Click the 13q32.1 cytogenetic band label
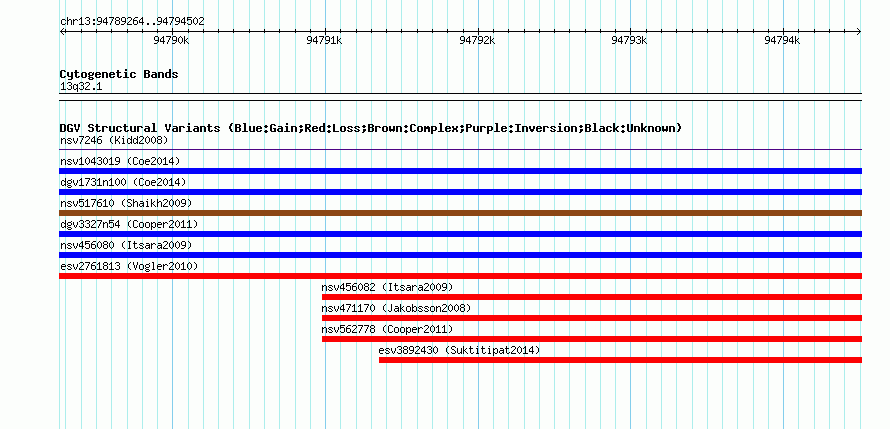Image resolution: width=890 pixels, height=429 pixels. pyautogui.click(x=81, y=87)
